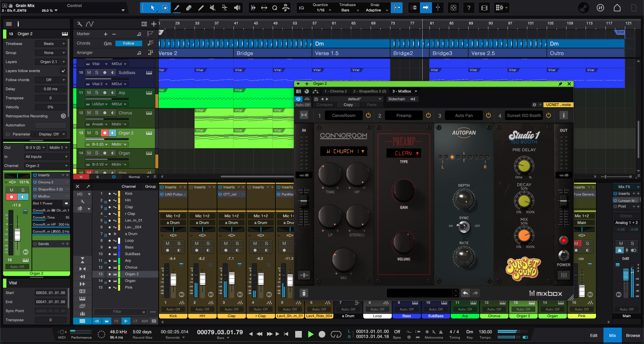Open Timebase Beats dropdown in inspector
Viewport: 644px width, 344px height.
[51, 44]
